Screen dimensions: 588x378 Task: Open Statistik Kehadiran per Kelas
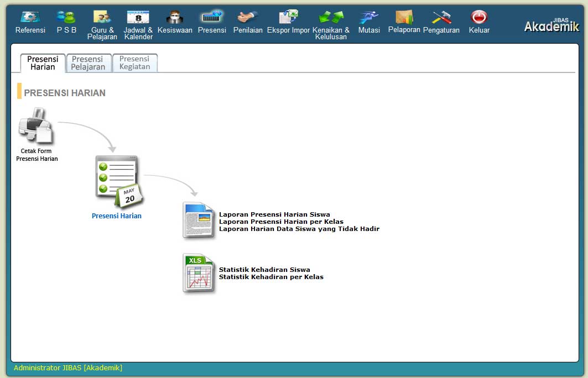point(271,277)
